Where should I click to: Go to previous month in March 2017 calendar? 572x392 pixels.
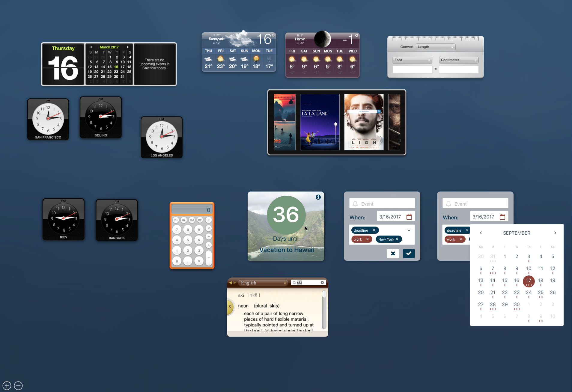[x=91, y=47]
